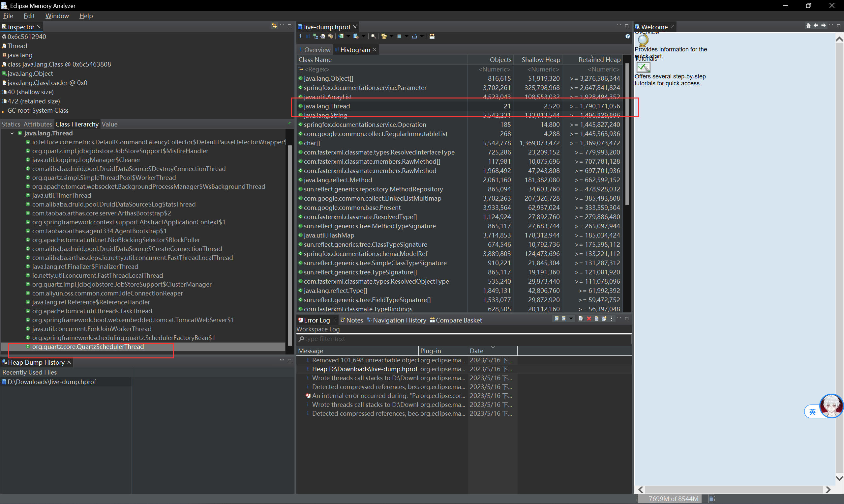Click the thread overview gears icon
Image resolution: width=844 pixels, height=504 pixels.
[330, 36]
